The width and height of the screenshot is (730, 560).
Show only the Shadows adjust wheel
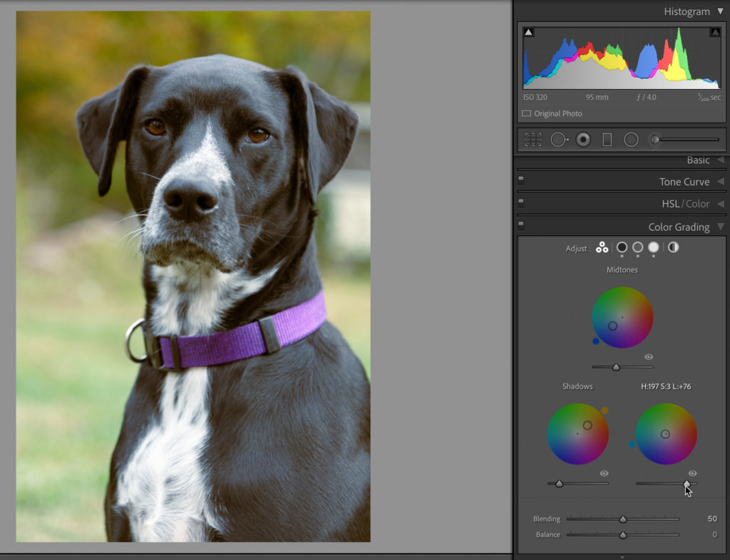tap(622, 247)
